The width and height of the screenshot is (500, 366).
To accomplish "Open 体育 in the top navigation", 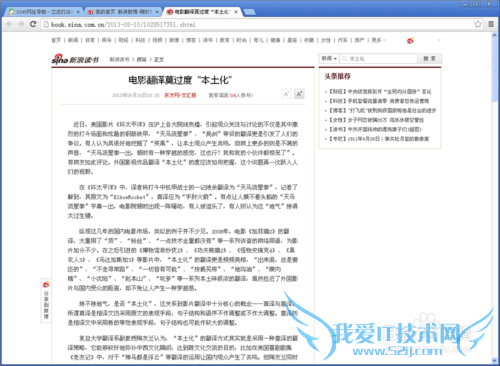I will tap(90, 40).
